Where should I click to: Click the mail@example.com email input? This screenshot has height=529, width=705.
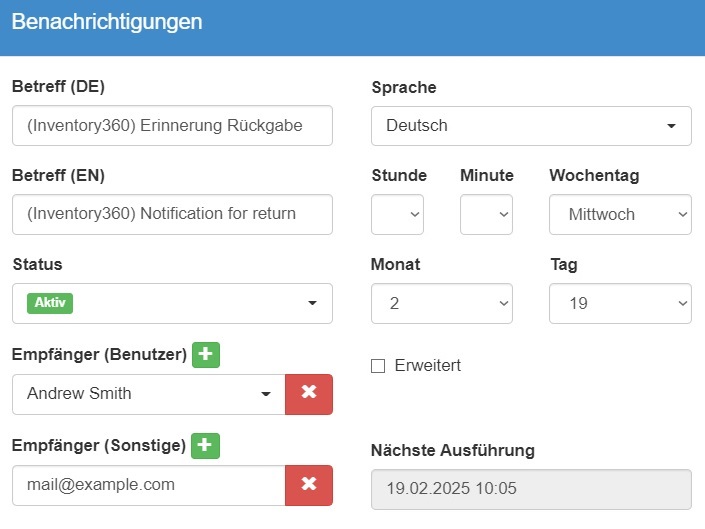[x=148, y=485]
